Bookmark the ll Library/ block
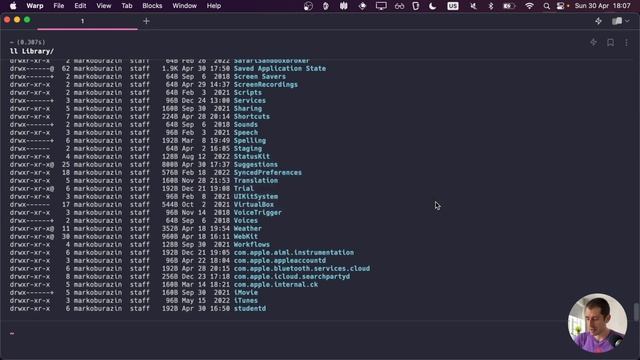Image resolution: width=640 pixels, height=360 pixels. coord(610,42)
